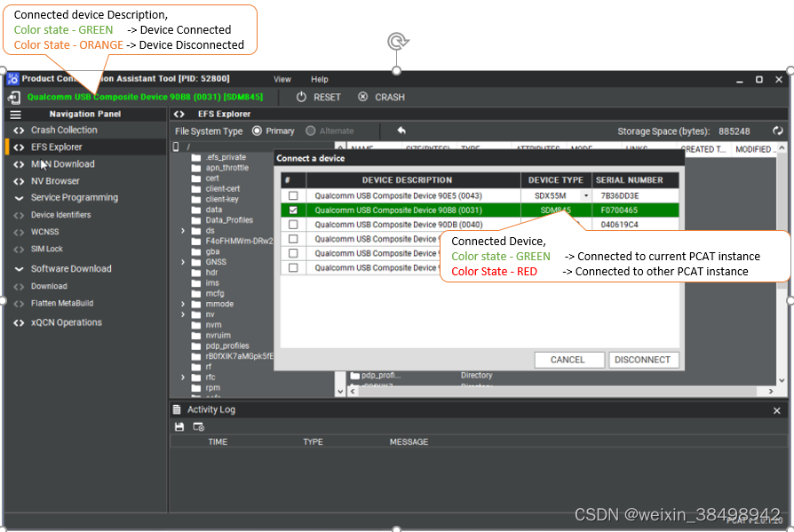Open Crash Collection in navigation panel
Viewport: 794px width, 532px height.
pos(64,130)
